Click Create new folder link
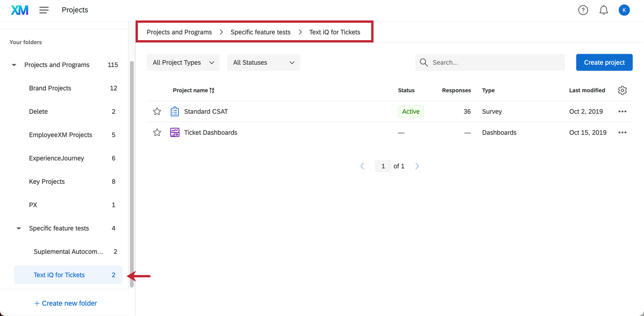644x316 pixels. pos(66,303)
